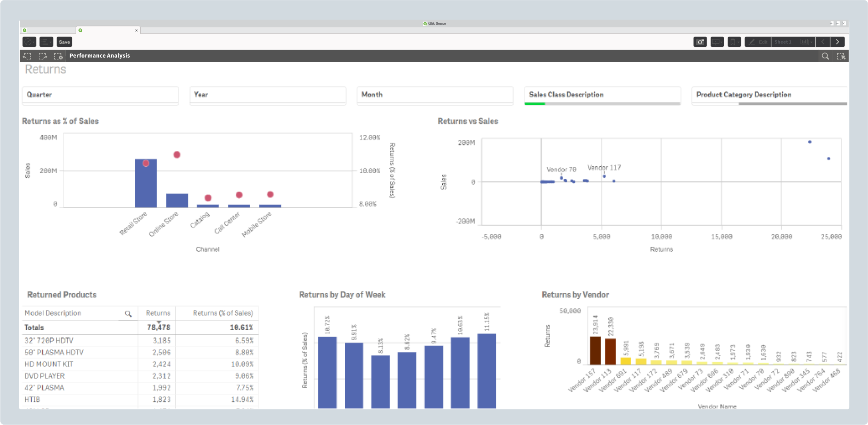Select the HTIB row
Screen dimensions: 868x425
(x=140, y=399)
